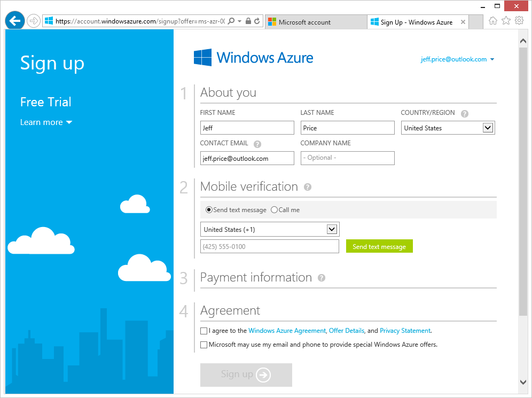Click the browser back arrow button
This screenshot has height=398, width=532.
coord(14,21)
